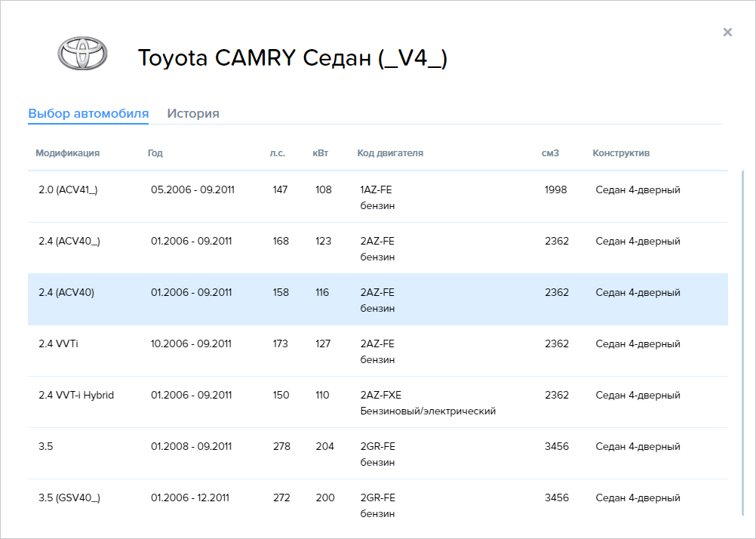Select the 2.4 (ACV40_) modification row

pos(378,248)
